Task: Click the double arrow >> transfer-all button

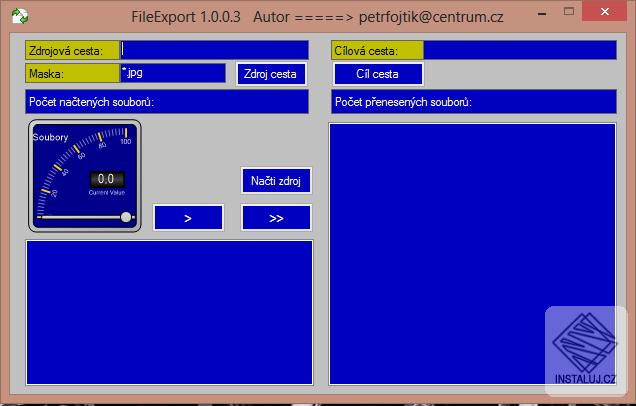Action: (x=276, y=218)
